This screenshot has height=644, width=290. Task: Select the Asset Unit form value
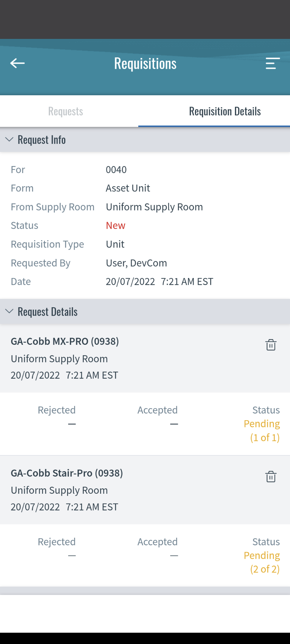click(128, 188)
